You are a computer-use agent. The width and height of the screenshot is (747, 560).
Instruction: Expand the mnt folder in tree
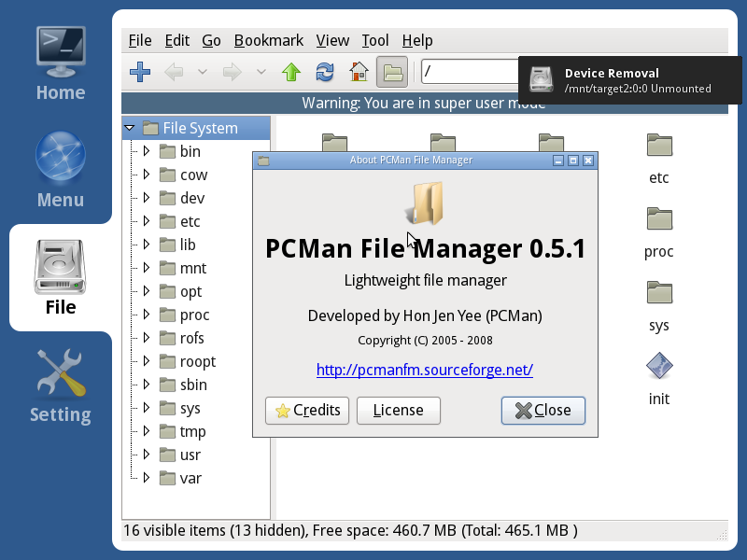(147, 268)
